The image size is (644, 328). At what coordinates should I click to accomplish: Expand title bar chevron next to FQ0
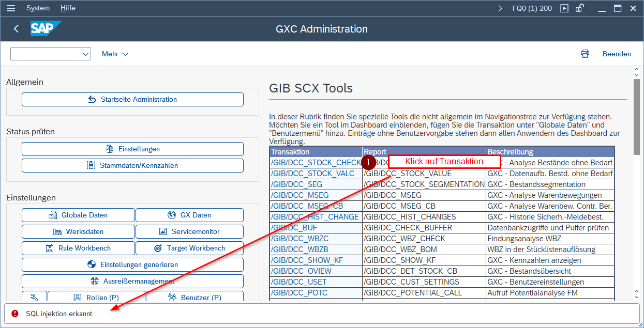click(x=500, y=8)
